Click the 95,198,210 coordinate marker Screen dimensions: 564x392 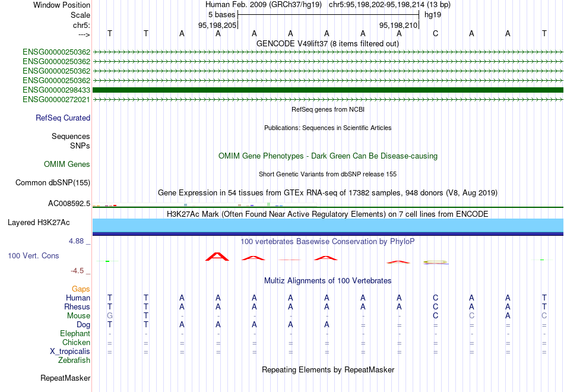[398, 25]
